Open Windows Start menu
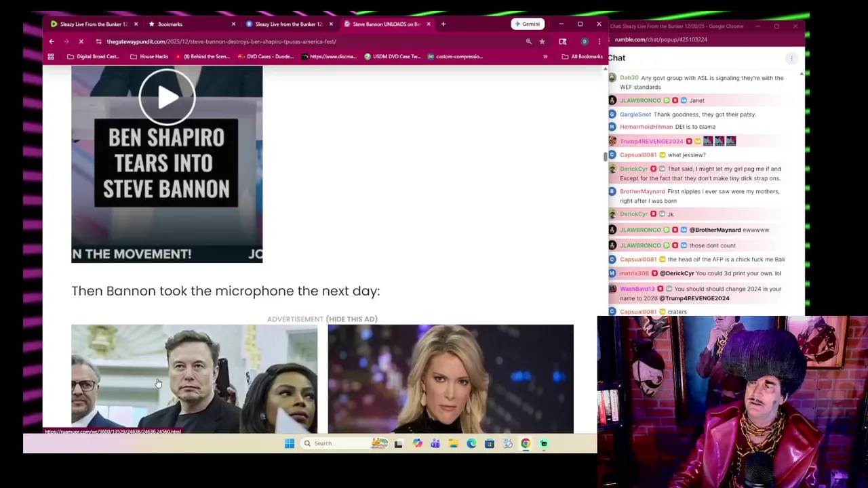868x488 pixels. [290, 443]
